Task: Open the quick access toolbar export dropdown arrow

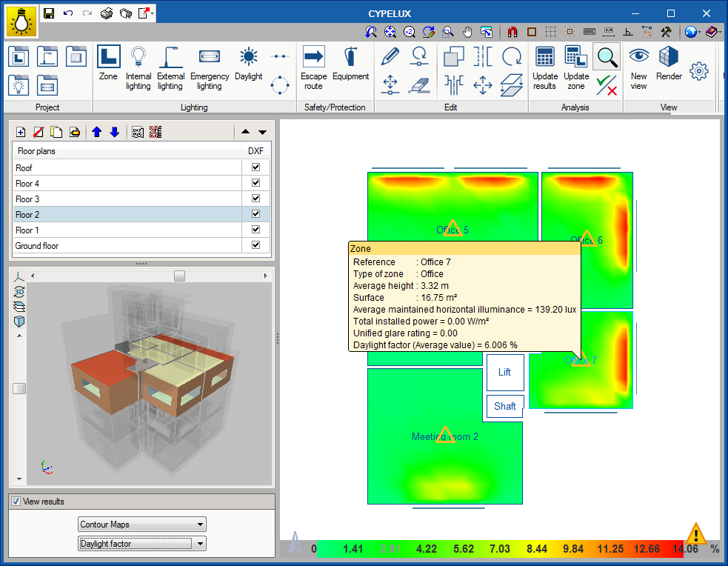Action: click(152, 13)
